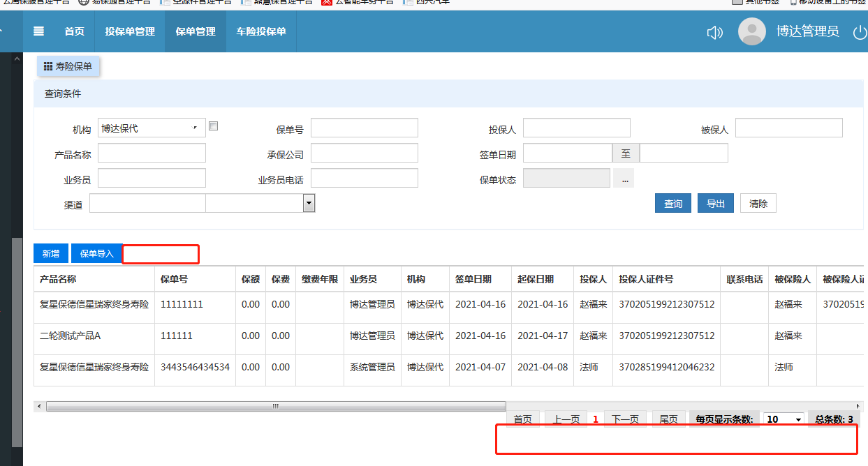Expand the 机构 博达保代 dropdown
Viewport: 868px width, 466px height.
pos(152,128)
